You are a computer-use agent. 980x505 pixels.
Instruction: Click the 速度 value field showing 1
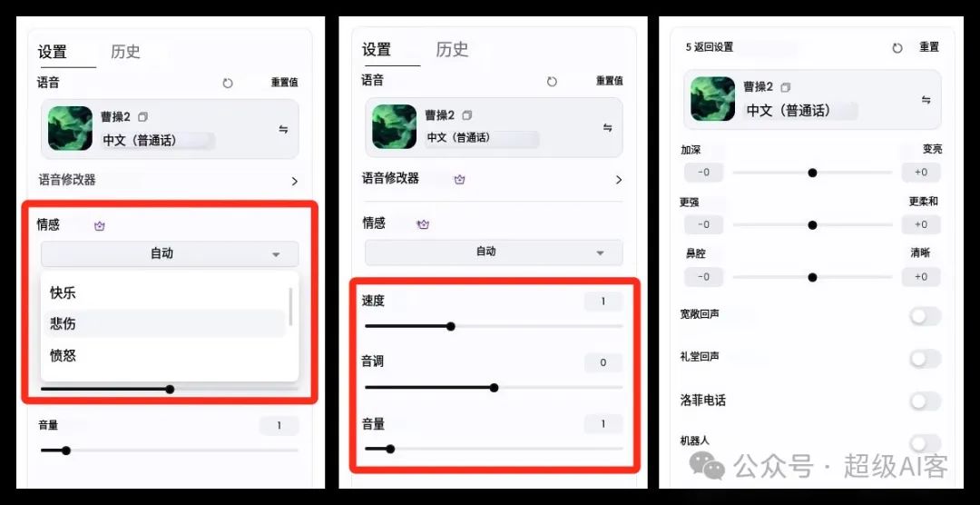(x=603, y=302)
